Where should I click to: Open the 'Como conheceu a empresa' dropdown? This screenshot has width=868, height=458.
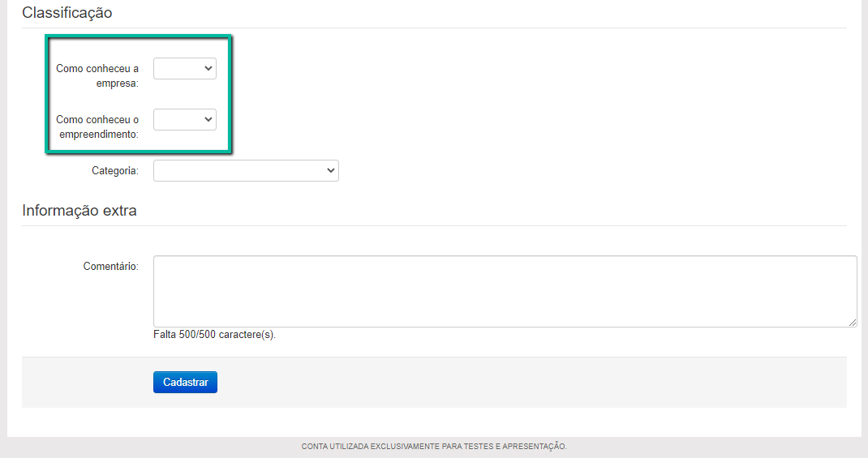click(184, 69)
